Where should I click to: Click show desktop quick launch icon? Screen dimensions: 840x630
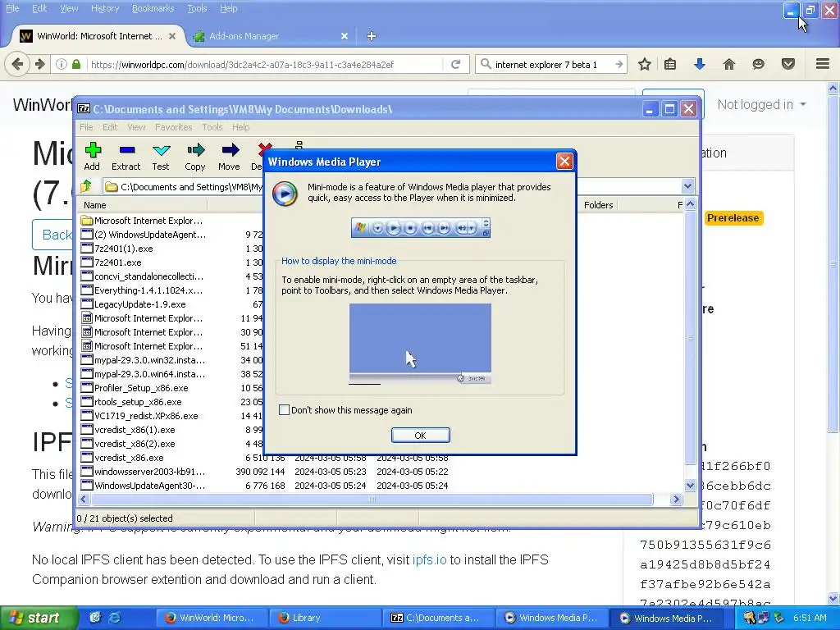pyautogui.click(x=95, y=618)
